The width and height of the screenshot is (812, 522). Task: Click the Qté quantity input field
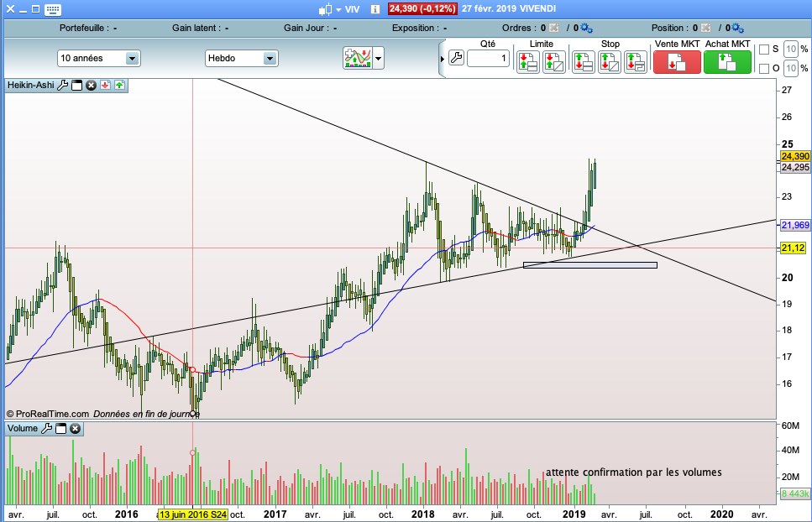pyautogui.click(x=488, y=59)
